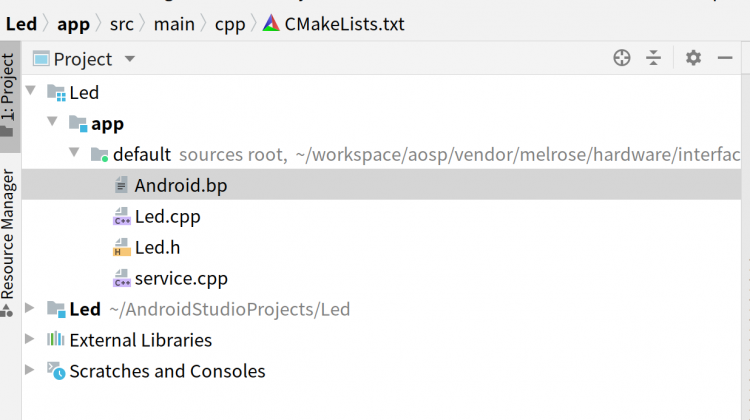Image resolution: width=750 pixels, height=420 pixels.
Task: Collapse the default sources root folder
Action: [x=74, y=154]
